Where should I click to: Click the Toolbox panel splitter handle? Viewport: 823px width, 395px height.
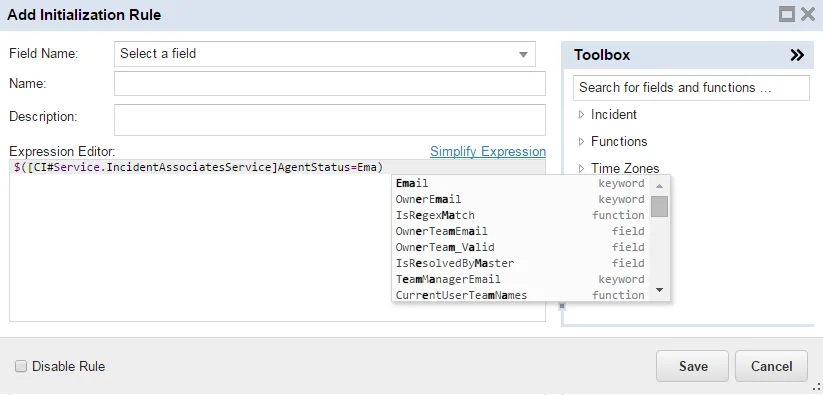[562, 305]
